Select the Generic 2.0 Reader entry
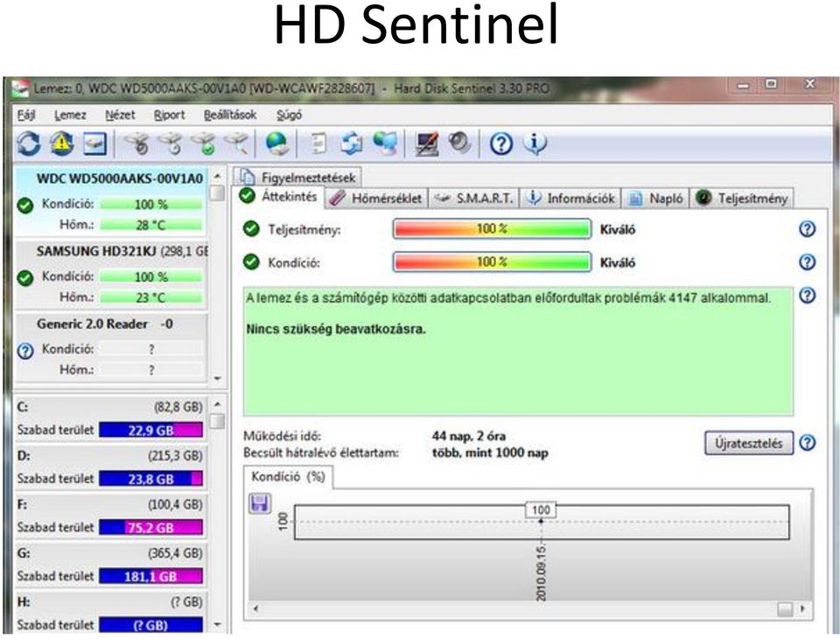Screen dimensions: 840x639 click(110, 348)
